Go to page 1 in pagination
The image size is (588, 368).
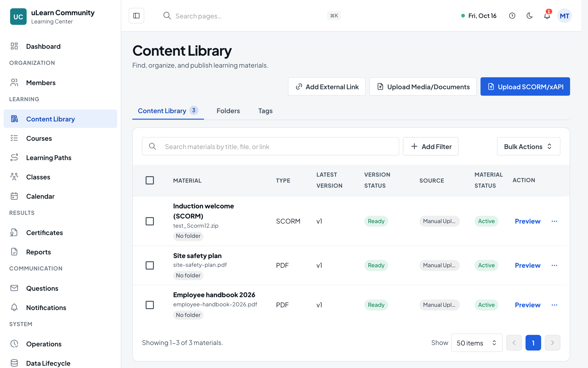point(533,343)
